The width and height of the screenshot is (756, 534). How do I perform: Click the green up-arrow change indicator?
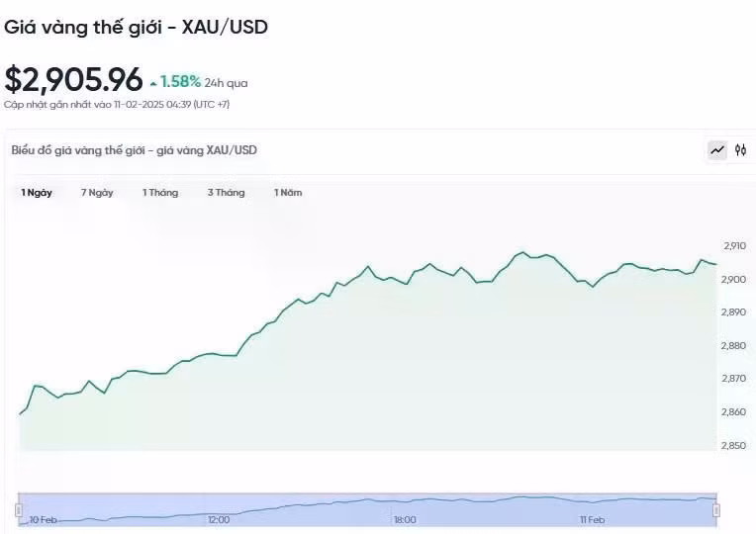tap(153, 84)
